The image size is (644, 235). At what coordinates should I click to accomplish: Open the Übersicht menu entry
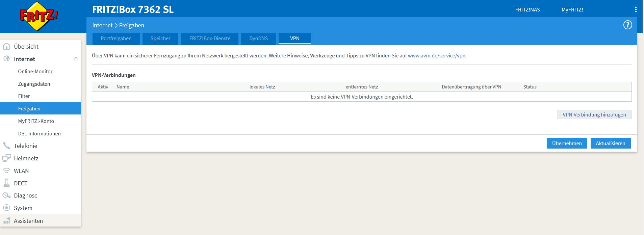pos(26,47)
